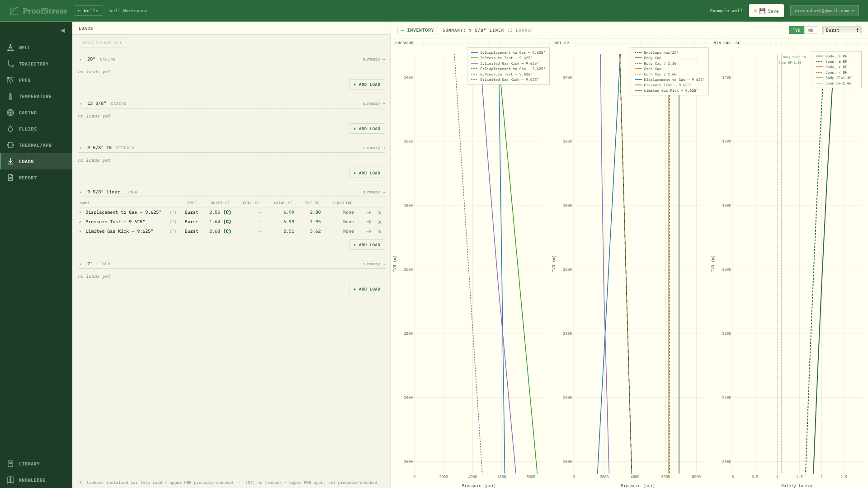This screenshot has height=488, width=868.
Task: Open summary for 20" casing
Action: (374, 60)
